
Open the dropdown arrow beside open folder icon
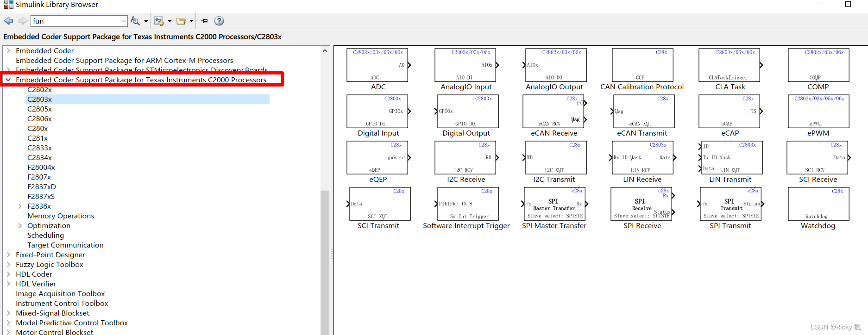click(191, 21)
